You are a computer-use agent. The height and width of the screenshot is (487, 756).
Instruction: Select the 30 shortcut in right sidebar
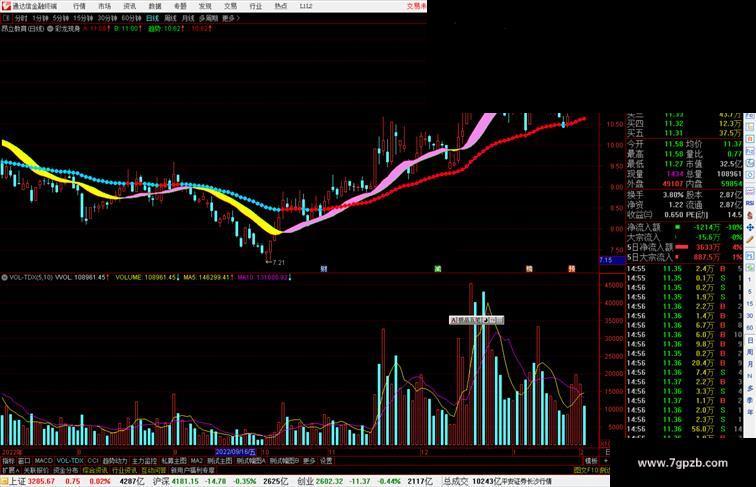pyautogui.click(x=750, y=316)
